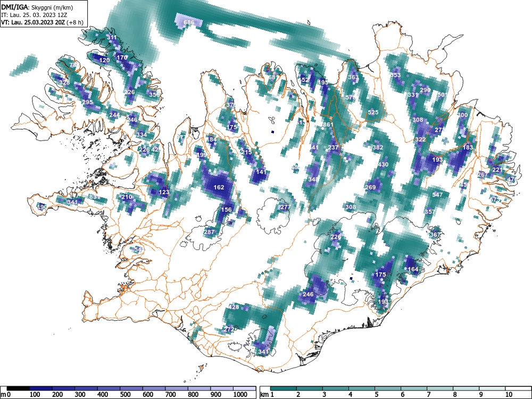Click the map value 244
Screen dimensions: 532x399
[x=114, y=115]
